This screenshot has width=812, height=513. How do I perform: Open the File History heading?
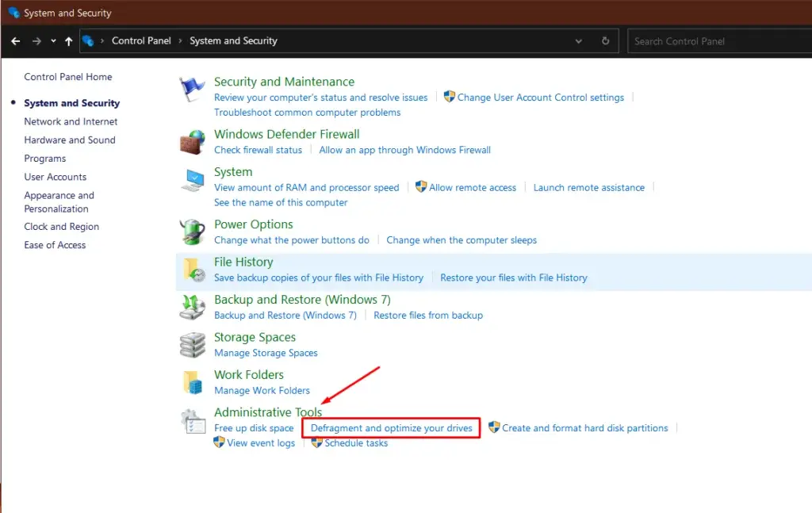click(243, 262)
